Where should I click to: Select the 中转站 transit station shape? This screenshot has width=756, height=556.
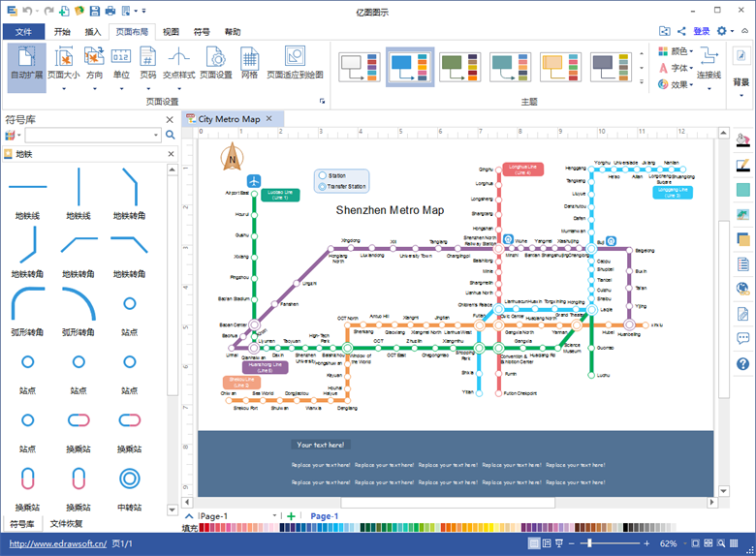[129, 486]
